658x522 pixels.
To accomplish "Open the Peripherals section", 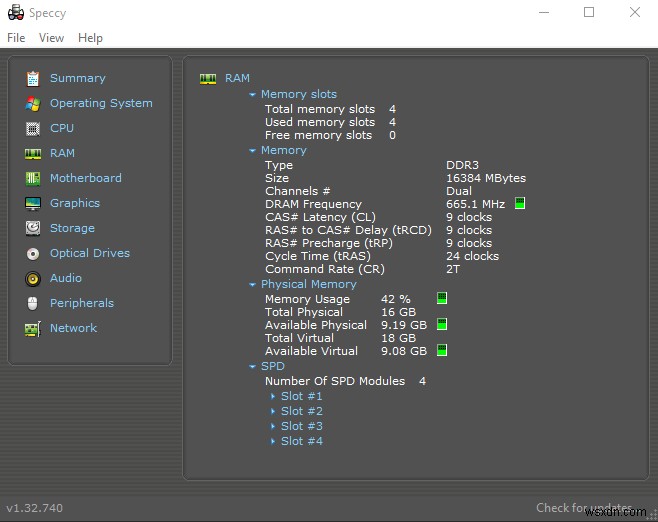I will [x=82, y=303].
